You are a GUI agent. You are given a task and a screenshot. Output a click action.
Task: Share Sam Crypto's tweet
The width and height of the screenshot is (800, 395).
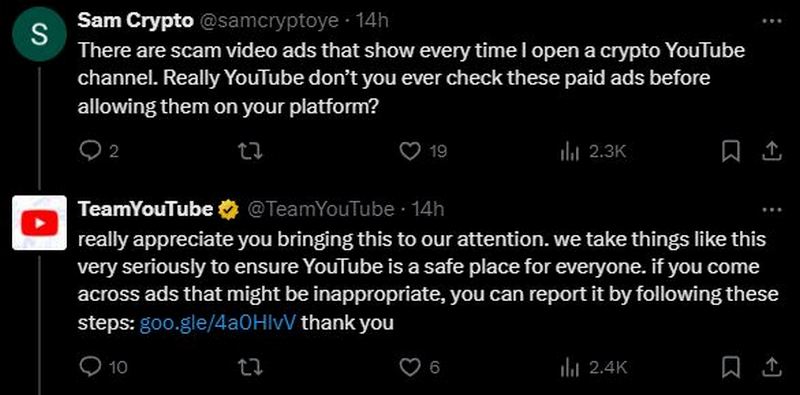tap(772, 152)
